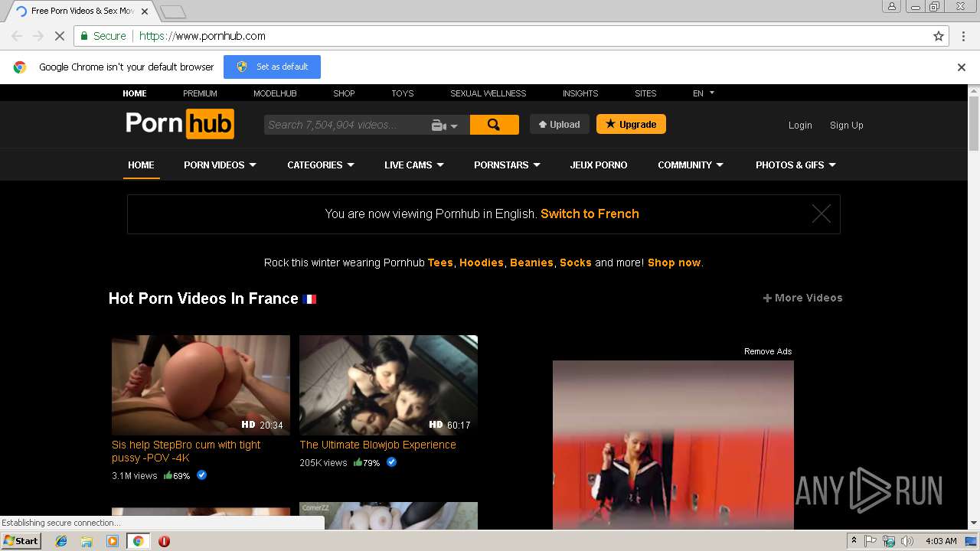Click the site logo

[180, 124]
